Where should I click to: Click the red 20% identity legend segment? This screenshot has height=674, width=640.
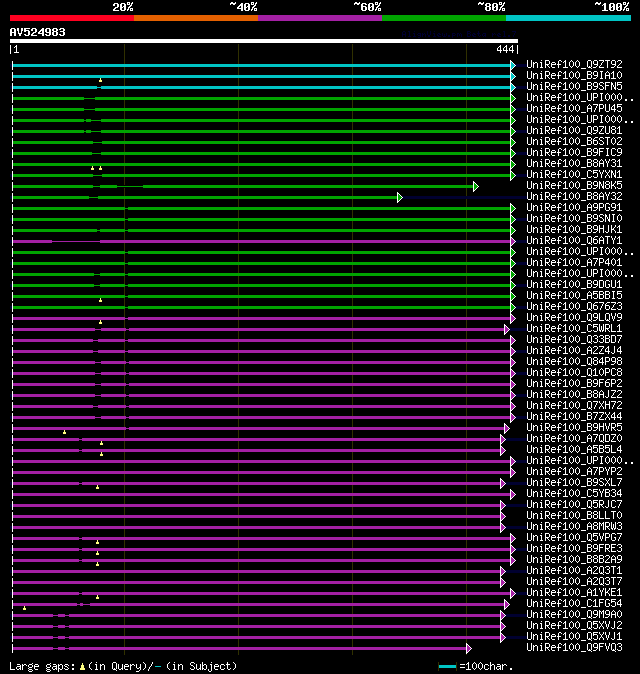click(72, 18)
